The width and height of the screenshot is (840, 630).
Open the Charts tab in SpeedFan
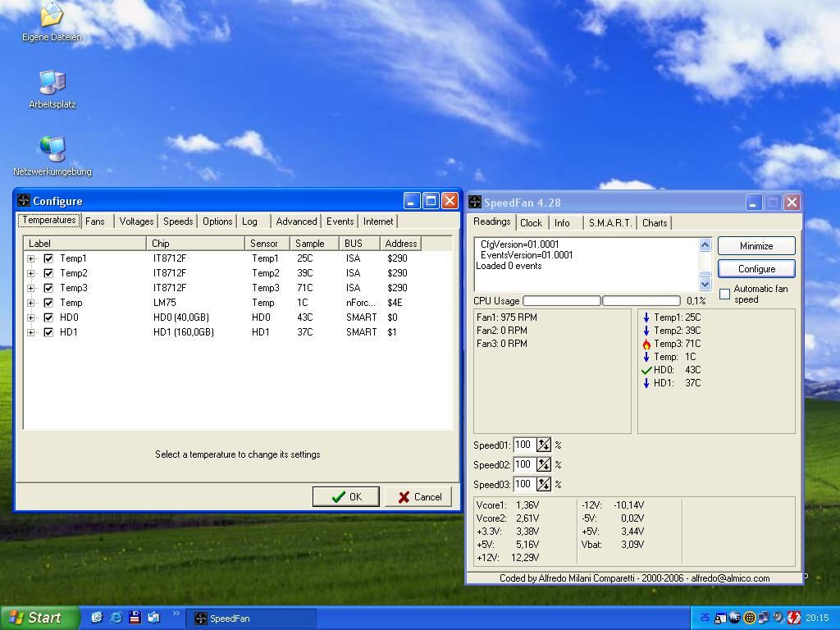[655, 223]
